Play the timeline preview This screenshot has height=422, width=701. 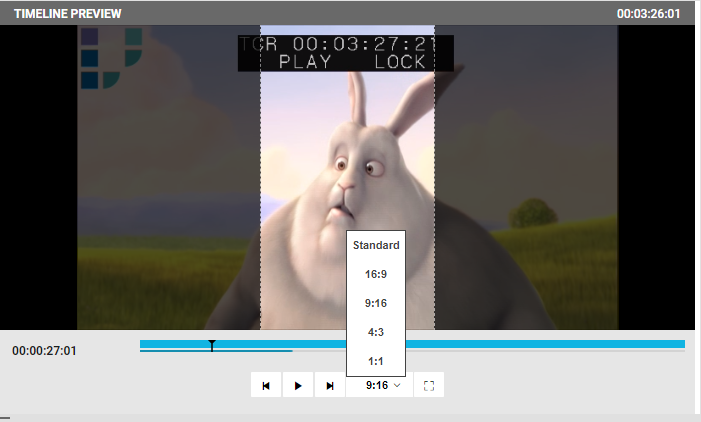[x=298, y=385]
